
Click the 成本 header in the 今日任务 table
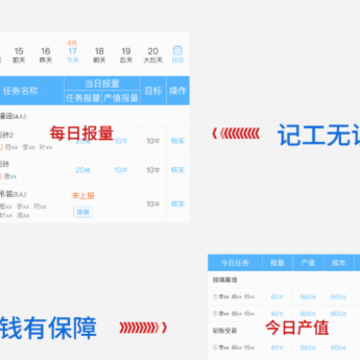pos(338,263)
